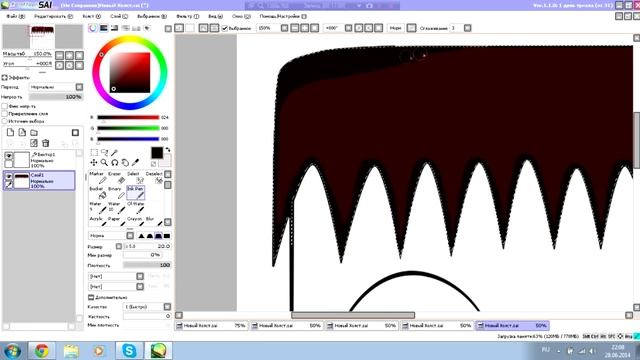
Task: Open the 150% zoom dropdown in toolbar
Action: [x=284, y=28]
